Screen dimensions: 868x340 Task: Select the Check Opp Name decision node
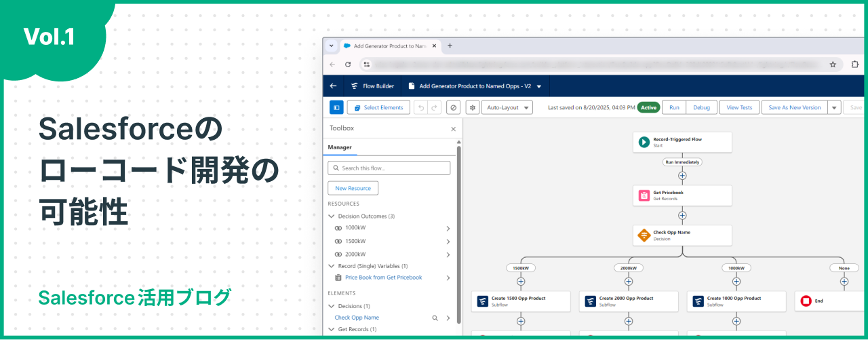click(x=682, y=235)
